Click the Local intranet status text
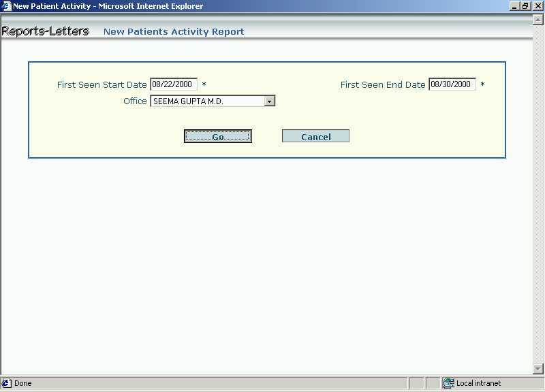Viewport: 545px width, 392px height. pyautogui.click(x=479, y=383)
